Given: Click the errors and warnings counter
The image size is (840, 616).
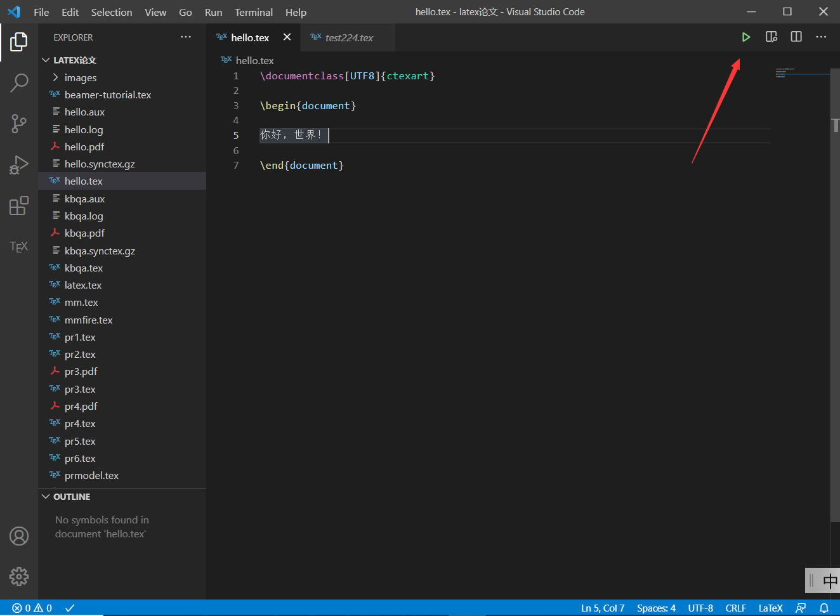Looking at the screenshot, I should point(30,608).
